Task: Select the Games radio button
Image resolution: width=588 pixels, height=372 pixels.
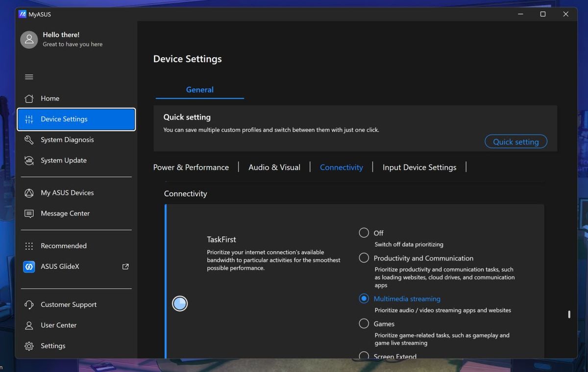Action: 364,323
